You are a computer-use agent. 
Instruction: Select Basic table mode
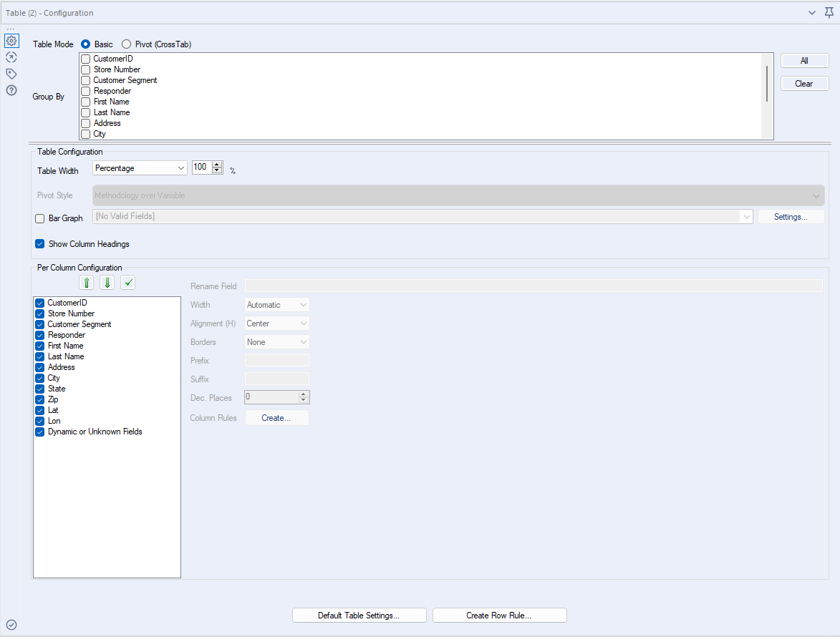point(86,44)
